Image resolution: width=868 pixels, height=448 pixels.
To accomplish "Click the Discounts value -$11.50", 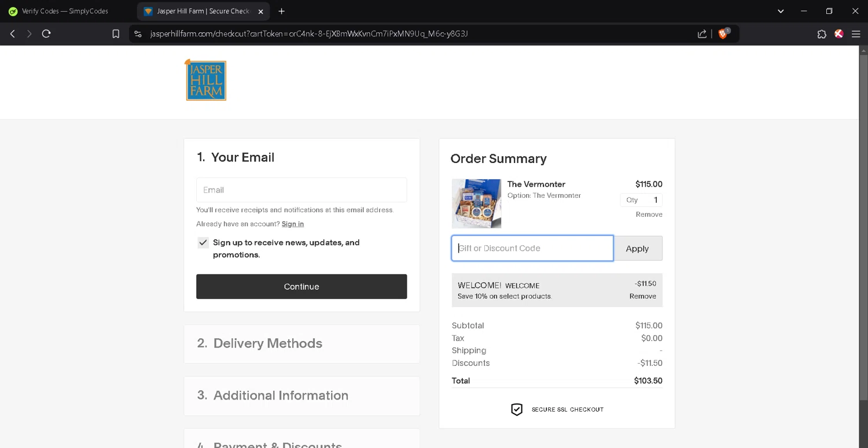I will [650, 363].
